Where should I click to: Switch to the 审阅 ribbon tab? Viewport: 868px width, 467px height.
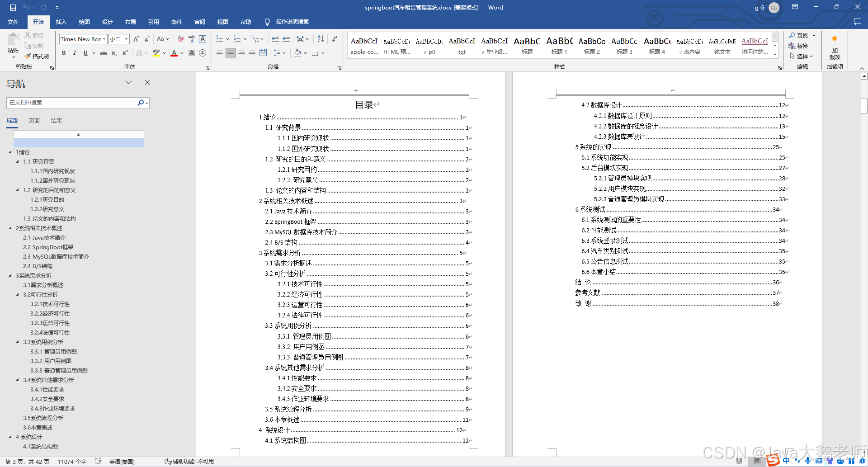(x=200, y=22)
